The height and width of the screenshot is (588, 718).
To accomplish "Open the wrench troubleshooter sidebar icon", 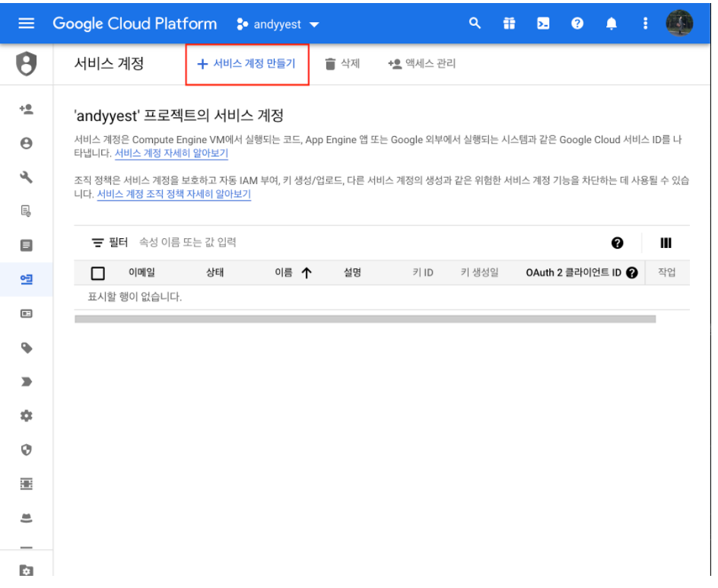I will point(27,177).
